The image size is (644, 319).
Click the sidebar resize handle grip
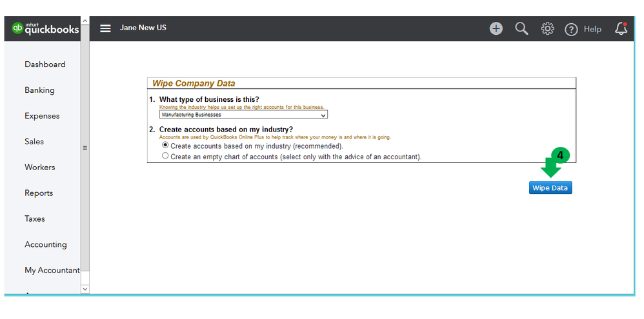pos(85,148)
